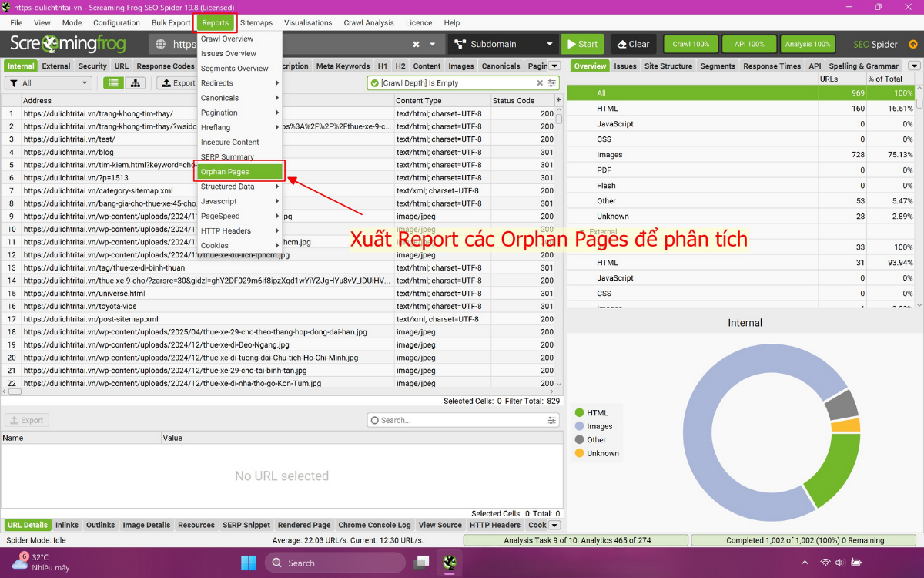This screenshot has height=578, width=924.
Task: Click the SEO Spider upgrade arrow icon
Action: pyautogui.click(x=913, y=45)
